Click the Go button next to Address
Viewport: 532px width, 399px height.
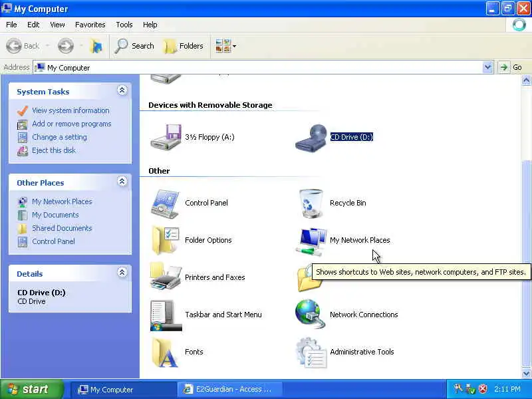(x=511, y=67)
